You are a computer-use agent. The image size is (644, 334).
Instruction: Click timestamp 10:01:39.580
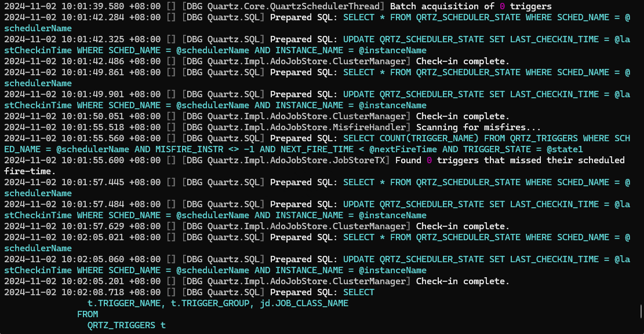93,6
